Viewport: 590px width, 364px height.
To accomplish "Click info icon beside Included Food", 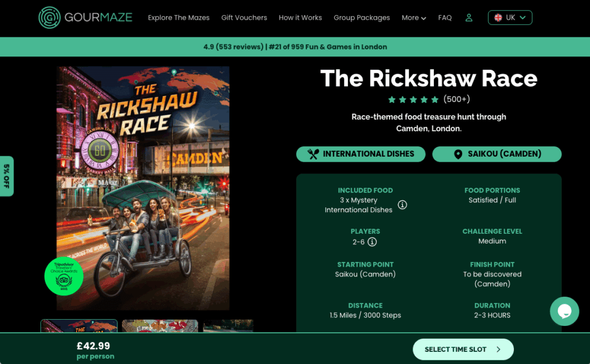I will pos(403,205).
